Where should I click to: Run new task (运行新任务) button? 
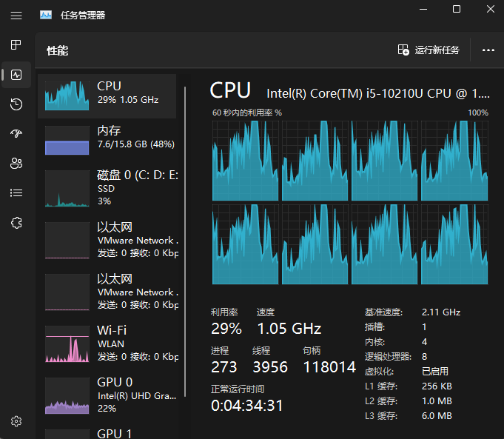(429, 50)
